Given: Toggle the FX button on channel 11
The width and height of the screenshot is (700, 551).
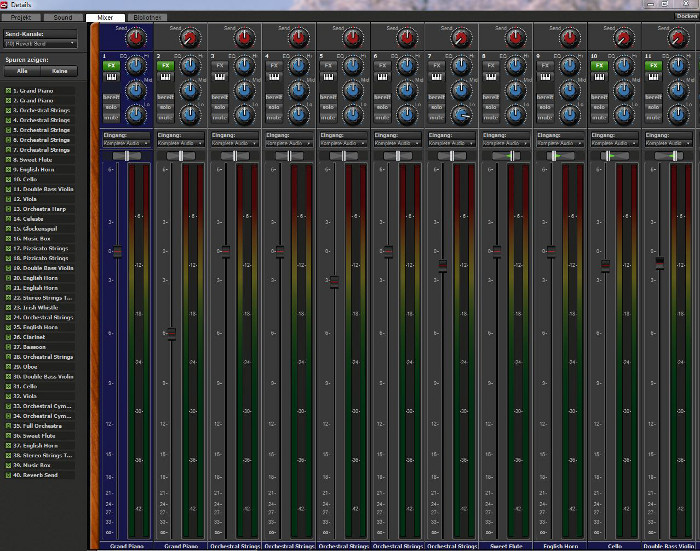Looking at the screenshot, I should pos(654,65).
